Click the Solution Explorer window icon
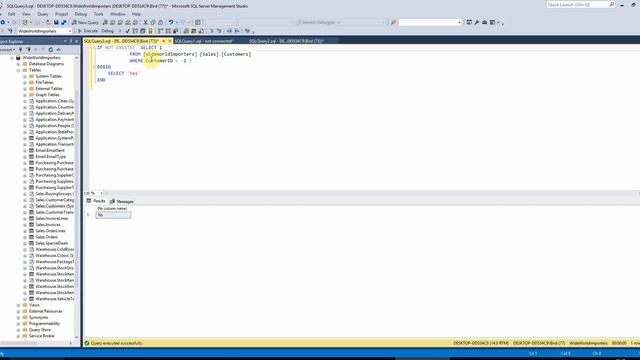This screenshot has width=640, height=360. point(469,22)
